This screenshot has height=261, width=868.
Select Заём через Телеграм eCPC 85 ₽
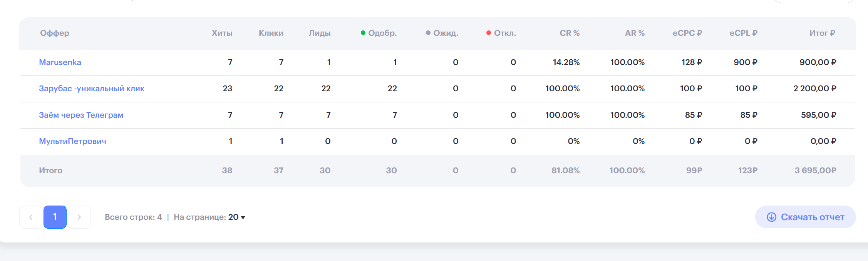(x=694, y=115)
